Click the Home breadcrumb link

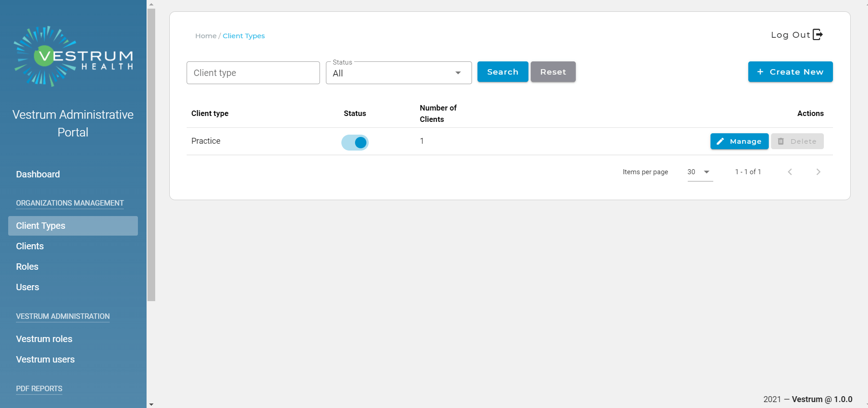tap(206, 36)
